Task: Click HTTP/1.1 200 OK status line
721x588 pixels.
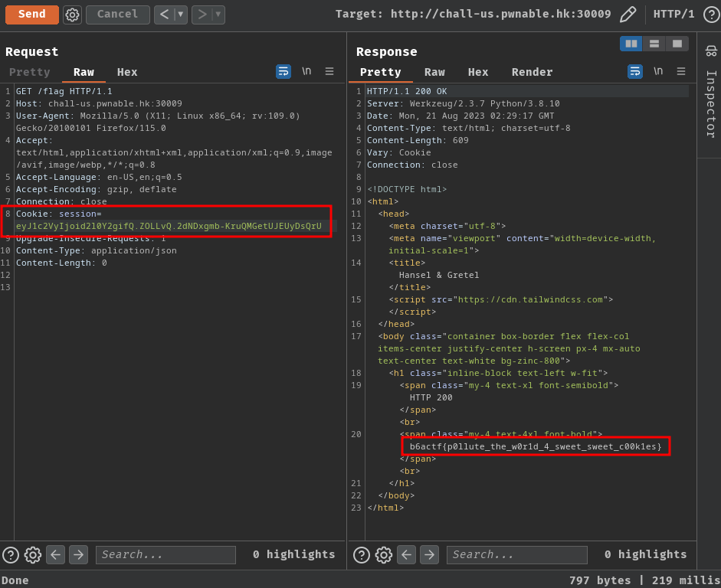Action: pyautogui.click(x=407, y=91)
